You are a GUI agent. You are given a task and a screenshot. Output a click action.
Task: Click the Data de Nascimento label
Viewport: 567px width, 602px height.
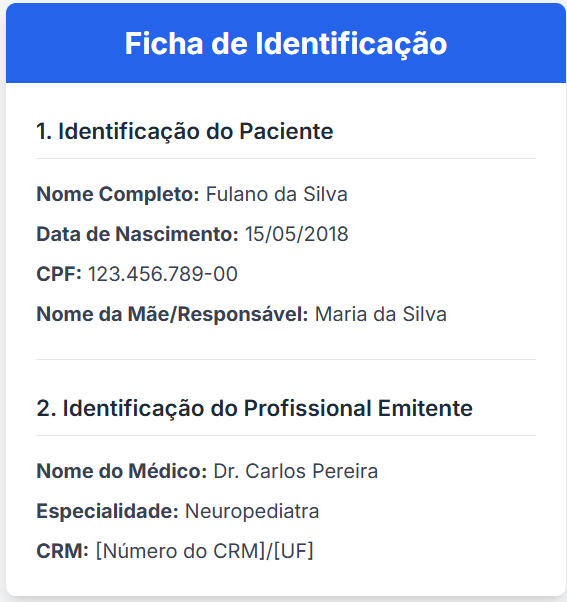(x=137, y=234)
